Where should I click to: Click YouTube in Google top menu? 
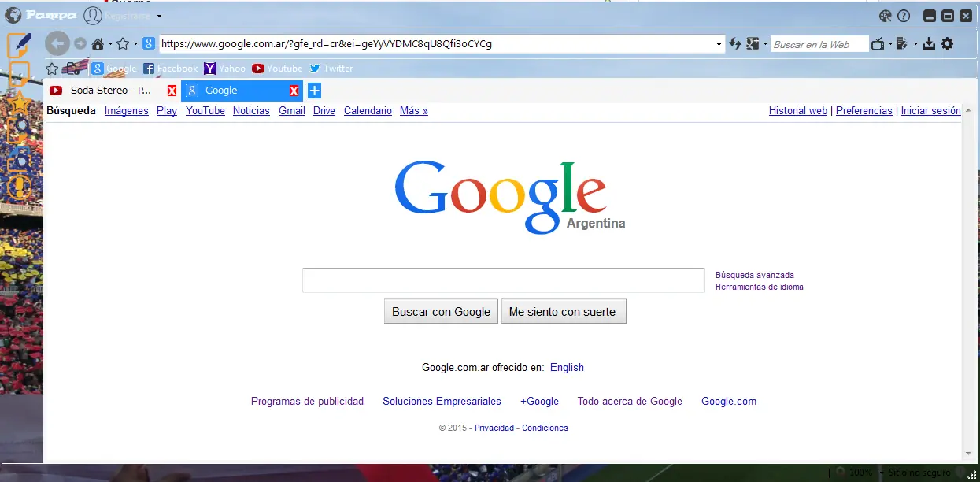coord(205,111)
